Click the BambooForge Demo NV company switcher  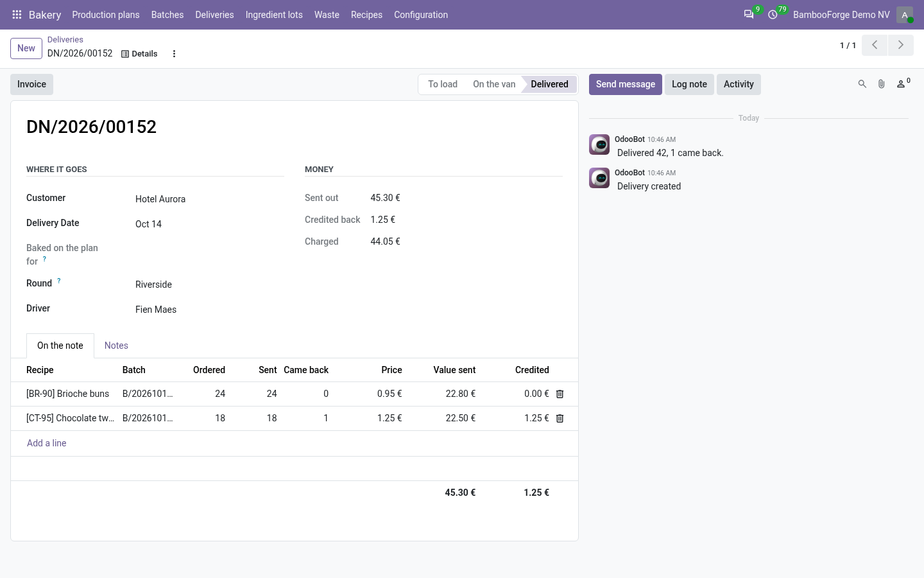pos(841,15)
